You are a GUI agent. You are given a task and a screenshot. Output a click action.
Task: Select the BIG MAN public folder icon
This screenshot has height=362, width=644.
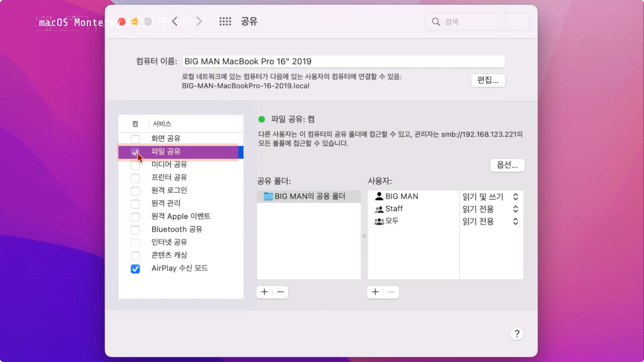tap(268, 196)
